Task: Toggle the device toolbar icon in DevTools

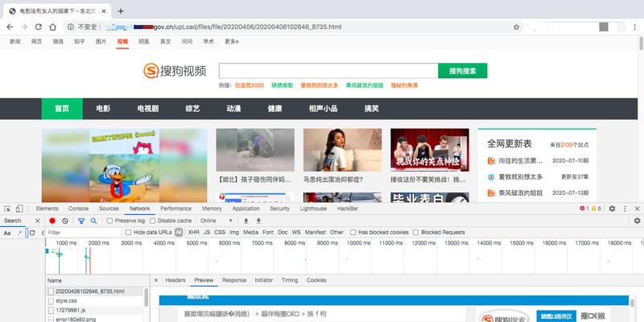Action: (19, 208)
